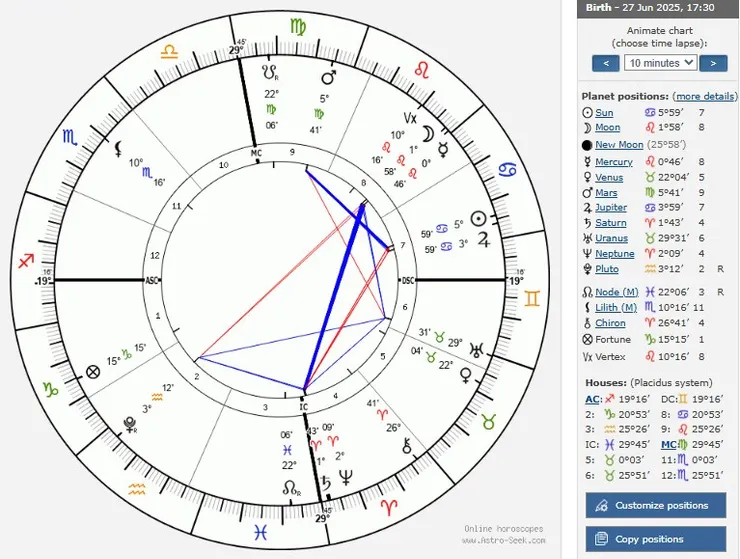Click the Virgo sign glyph atop chart wheel
The width and height of the screenshot is (740, 559).
298,27
